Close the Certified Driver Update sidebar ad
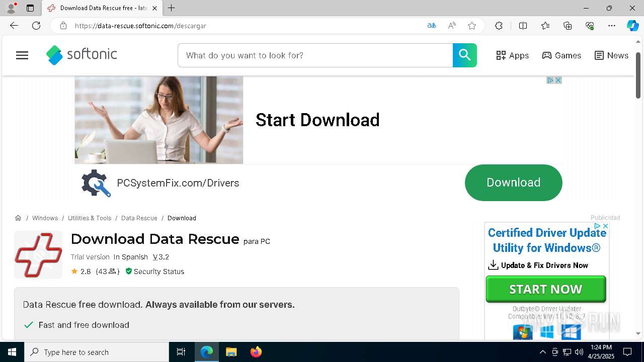This screenshot has height=362, width=644. pyautogui.click(x=605, y=226)
